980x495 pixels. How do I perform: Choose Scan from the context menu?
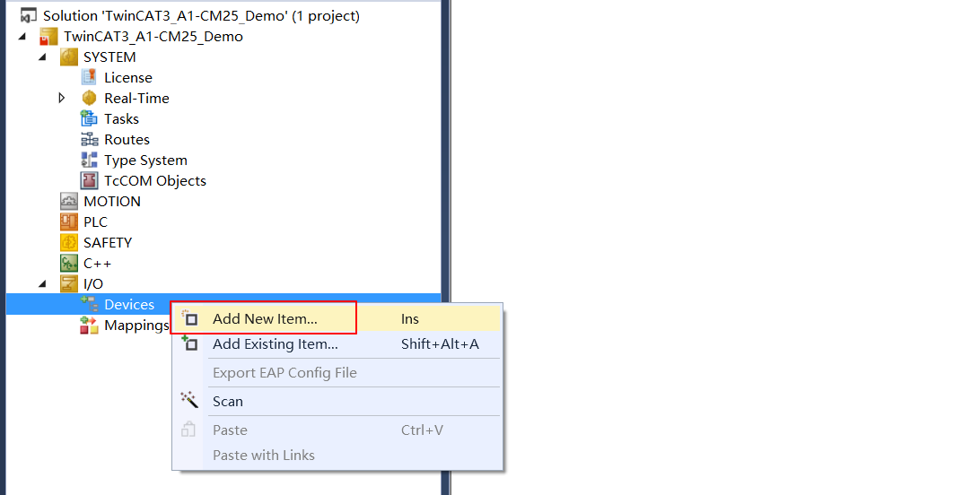click(x=337, y=402)
